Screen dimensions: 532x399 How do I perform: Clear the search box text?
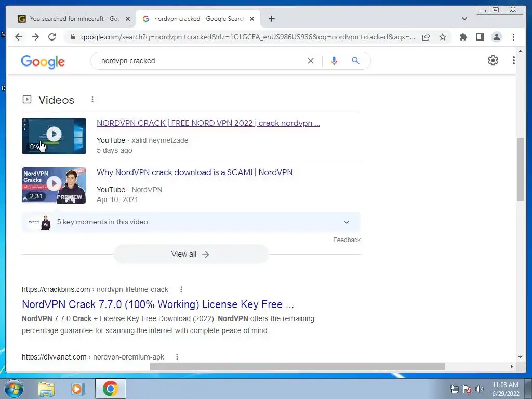tap(311, 61)
